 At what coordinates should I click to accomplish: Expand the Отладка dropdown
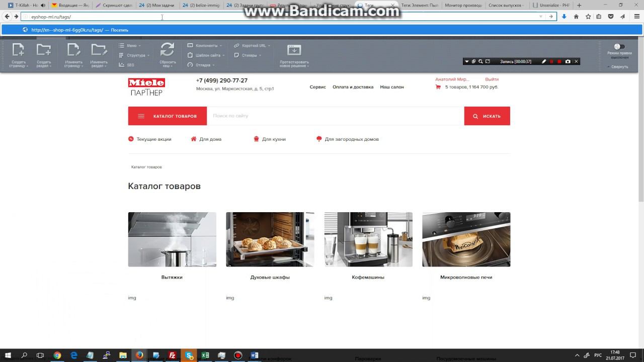pyautogui.click(x=201, y=65)
